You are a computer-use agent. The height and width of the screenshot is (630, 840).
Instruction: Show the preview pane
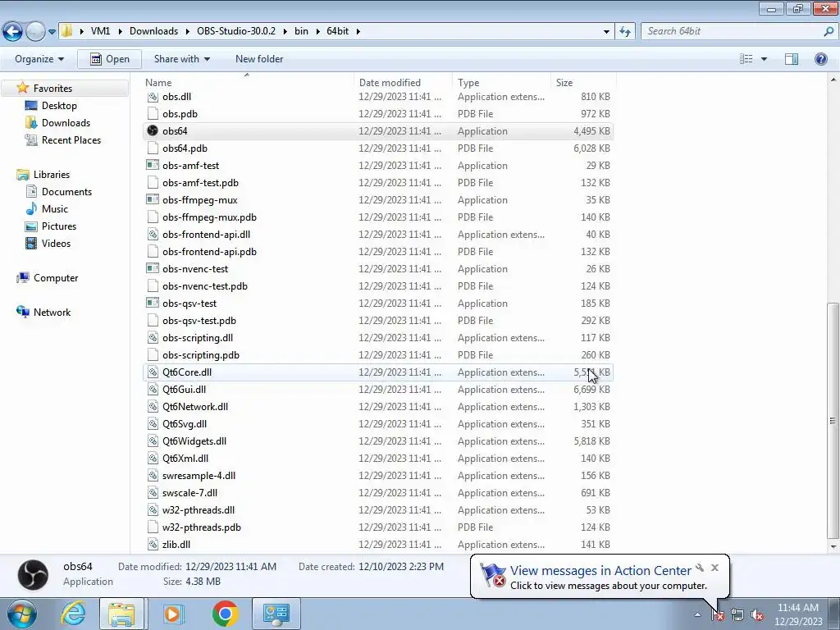pos(792,59)
